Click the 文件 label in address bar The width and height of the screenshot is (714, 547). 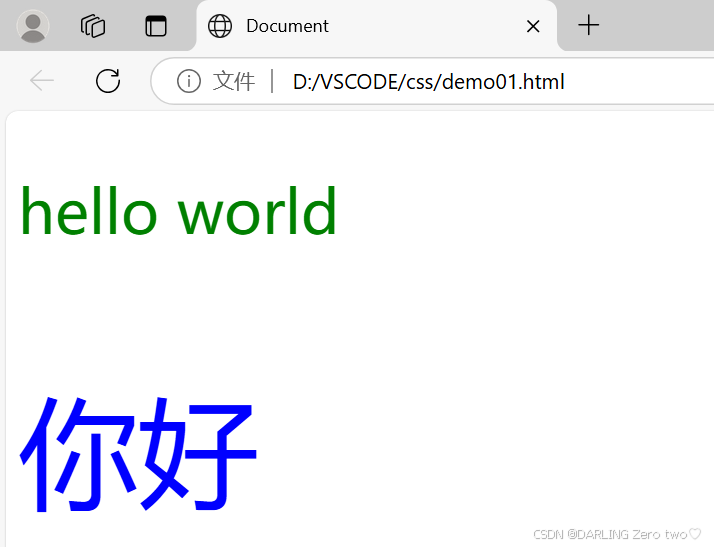tap(234, 82)
